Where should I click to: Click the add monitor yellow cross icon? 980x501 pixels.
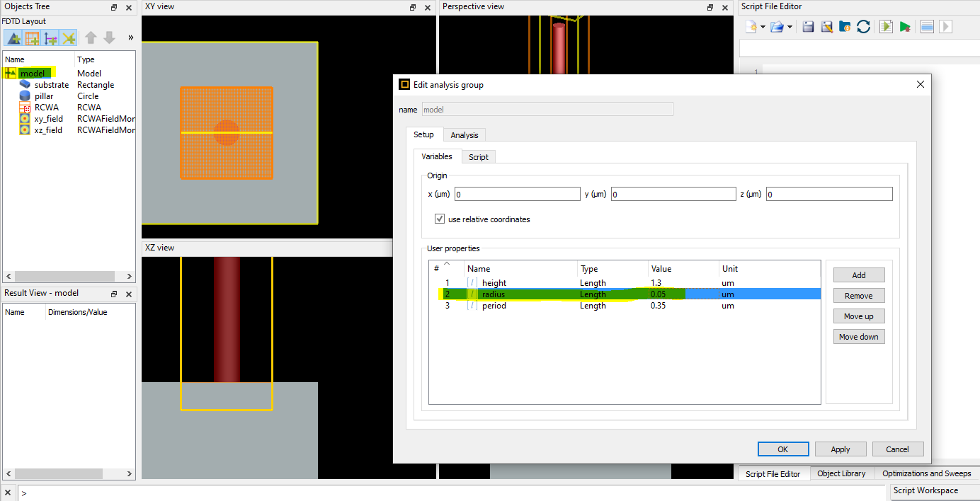(x=69, y=38)
